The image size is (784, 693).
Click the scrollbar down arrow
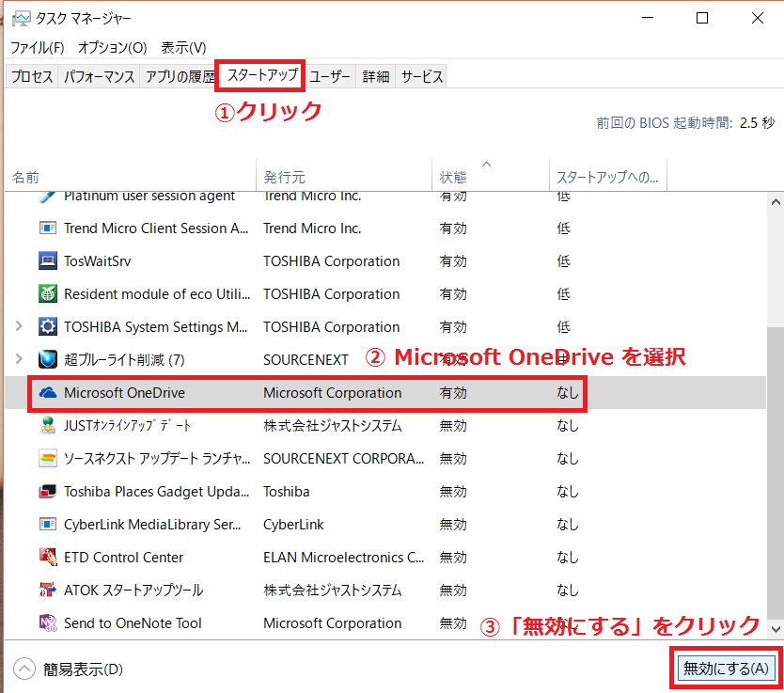(776, 629)
